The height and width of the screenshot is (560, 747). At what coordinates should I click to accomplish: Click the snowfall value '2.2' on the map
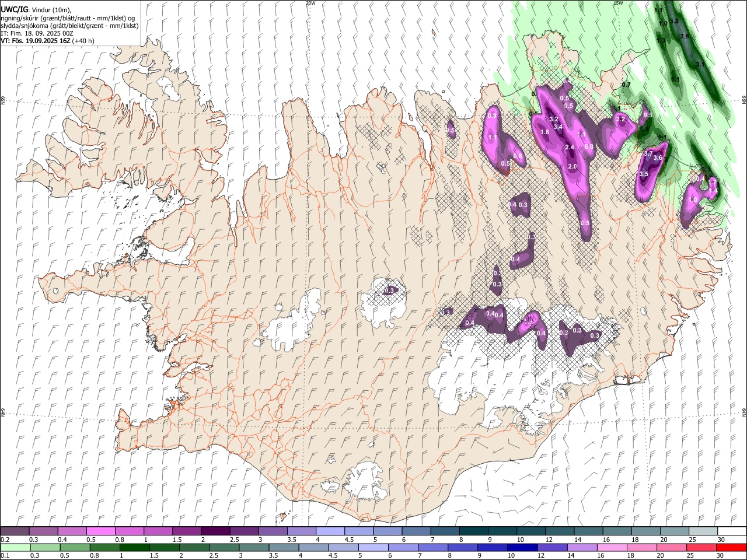[x=620, y=119]
